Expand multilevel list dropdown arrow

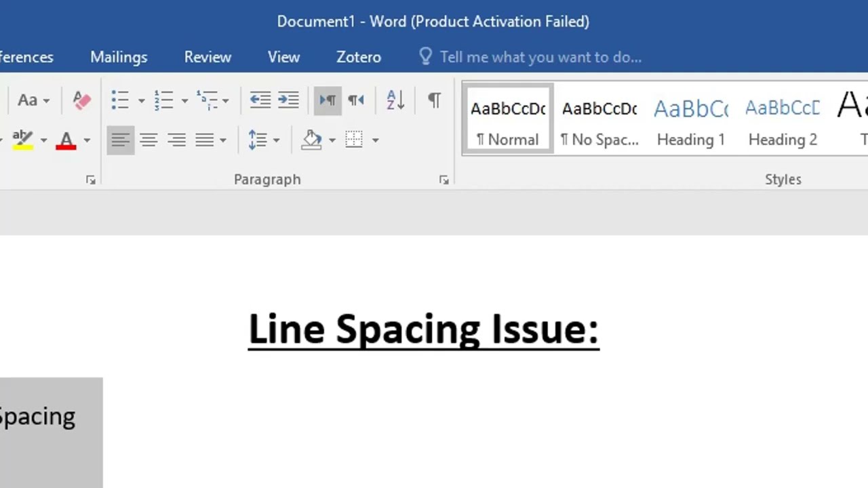(x=226, y=101)
